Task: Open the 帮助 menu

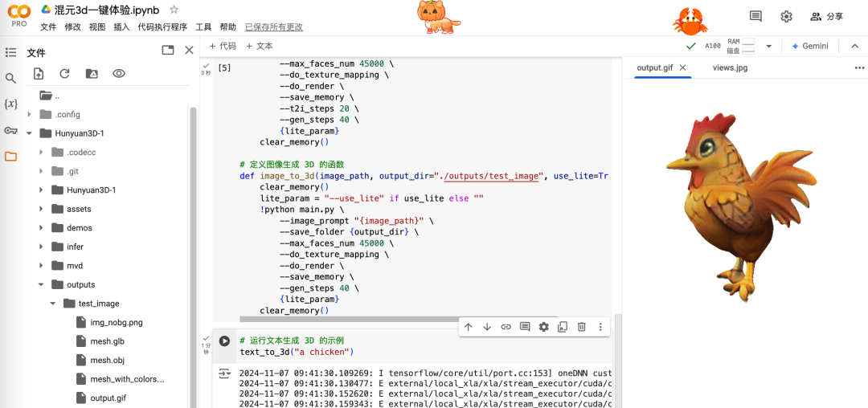Action: pyautogui.click(x=228, y=27)
